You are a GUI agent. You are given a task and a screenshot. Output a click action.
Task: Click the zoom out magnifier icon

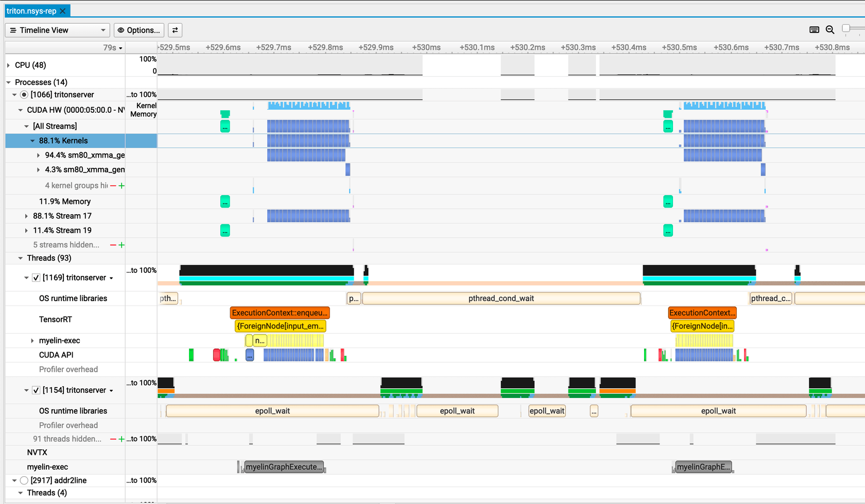point(829,30)
